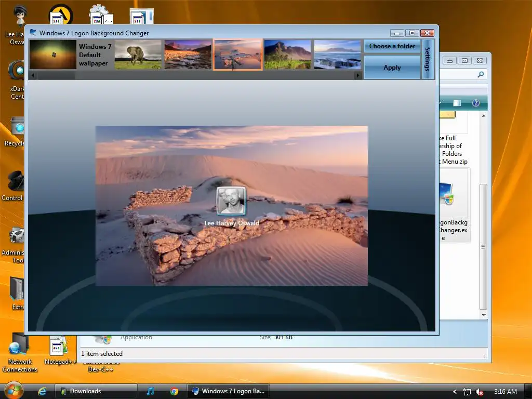Toggle the preview pane in Downloads window
This screenshot has width=532, height=399.
(x=457, y=103)
